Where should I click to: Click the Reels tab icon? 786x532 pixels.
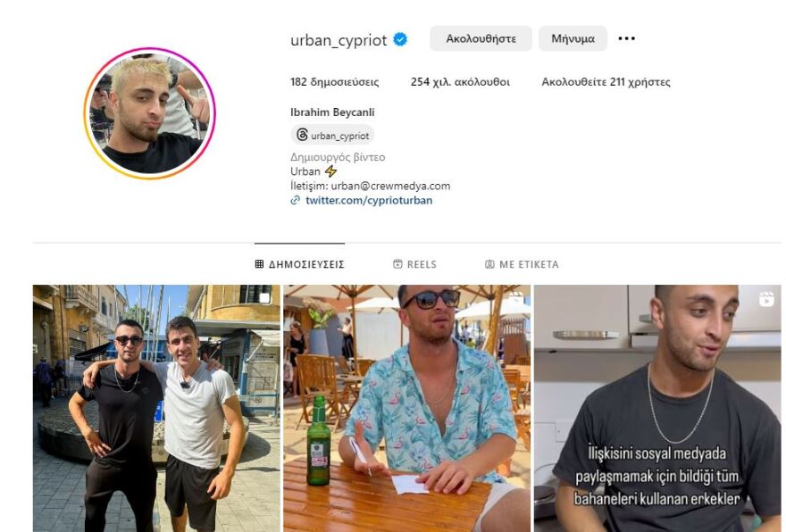point(397,264)
